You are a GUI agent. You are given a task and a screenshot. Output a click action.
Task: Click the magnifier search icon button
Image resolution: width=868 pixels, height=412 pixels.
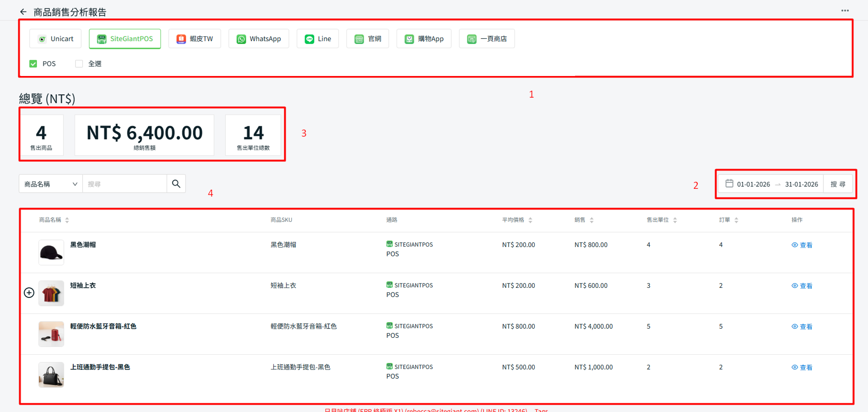pyautogui.click(x=176, y=184)
